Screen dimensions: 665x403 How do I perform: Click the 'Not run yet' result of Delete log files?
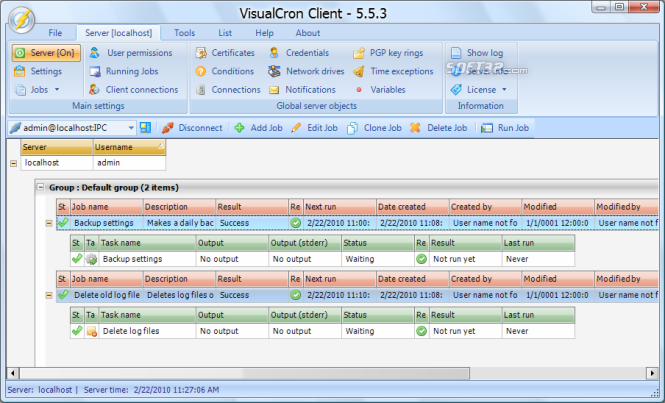(465, 331)
